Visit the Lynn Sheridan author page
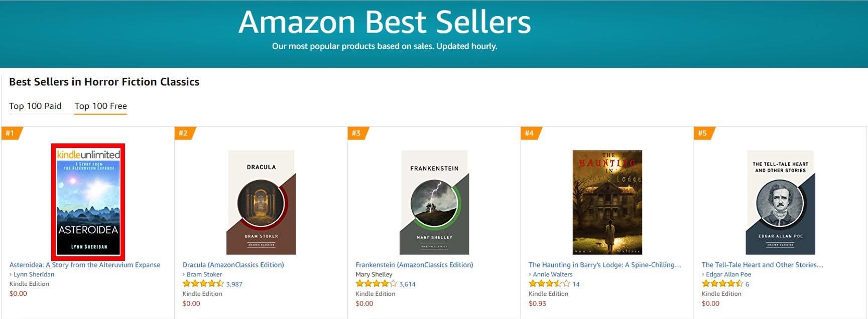868x319 pixels. (x=34, y=274)
